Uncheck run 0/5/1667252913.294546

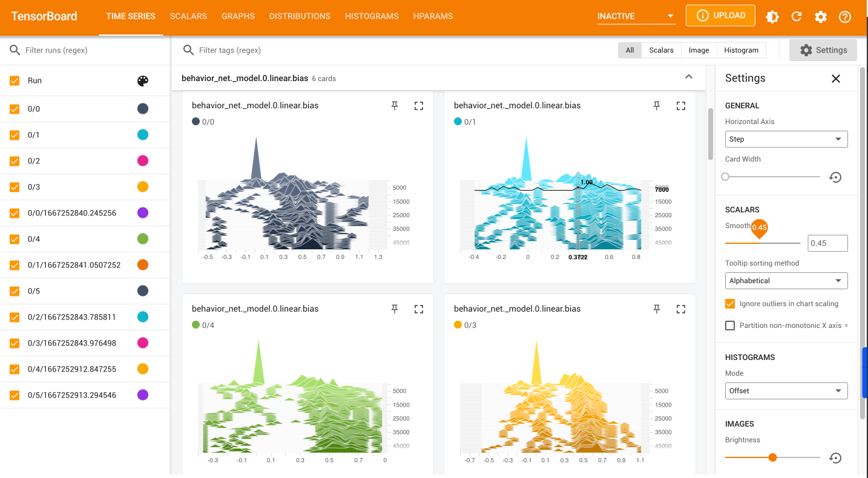click(x=15, y=396)
